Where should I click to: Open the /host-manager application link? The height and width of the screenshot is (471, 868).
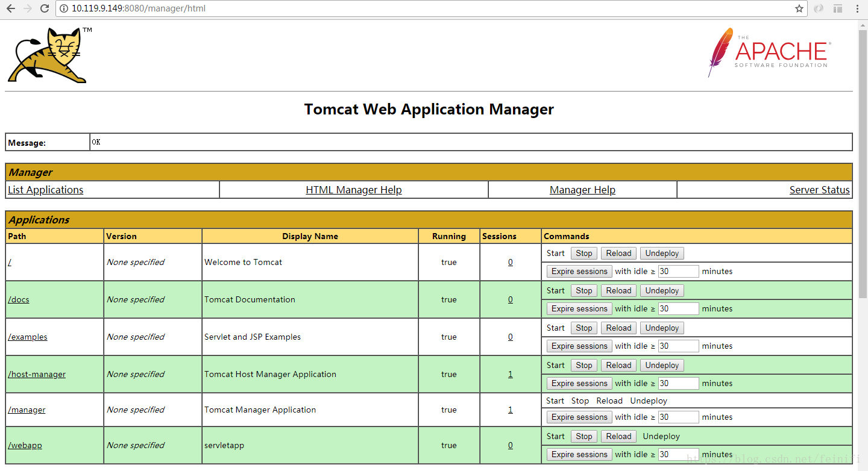(37, 374)
